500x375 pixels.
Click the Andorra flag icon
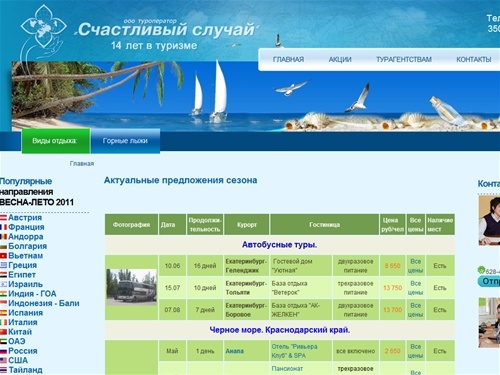(x=3, y=237)
